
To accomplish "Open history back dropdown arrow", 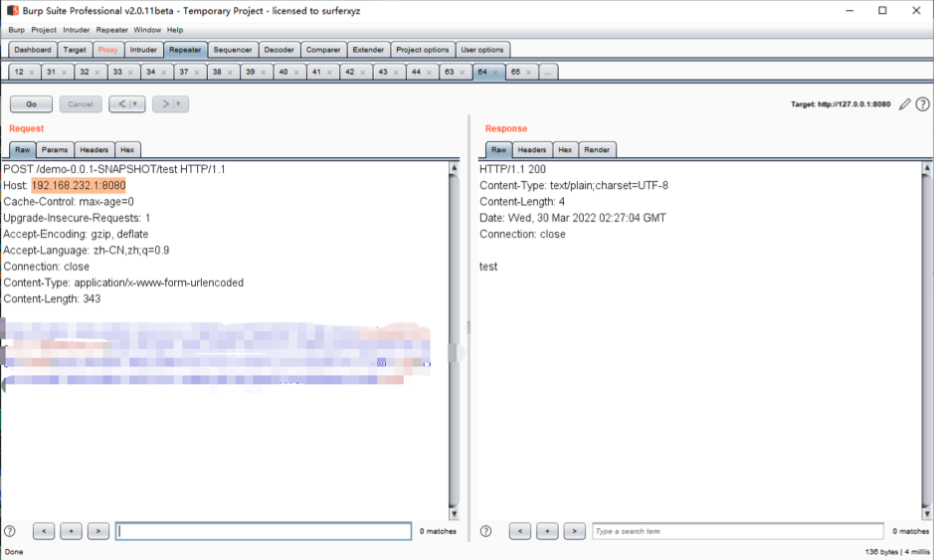I will (135, 104).
